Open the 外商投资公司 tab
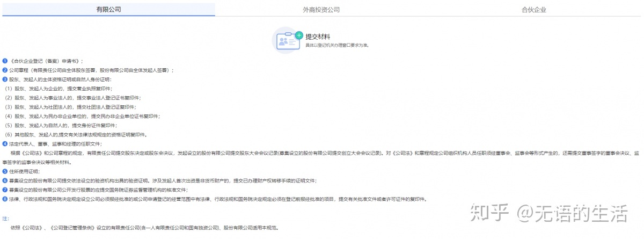The width and height of the screenshot is (644, 239). coord(321,10)
